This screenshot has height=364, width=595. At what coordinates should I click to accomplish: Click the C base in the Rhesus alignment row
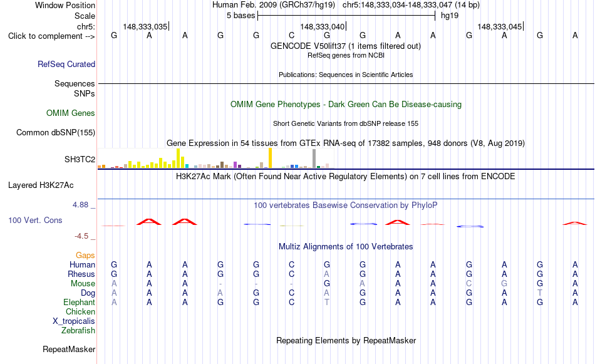point(291,274)
